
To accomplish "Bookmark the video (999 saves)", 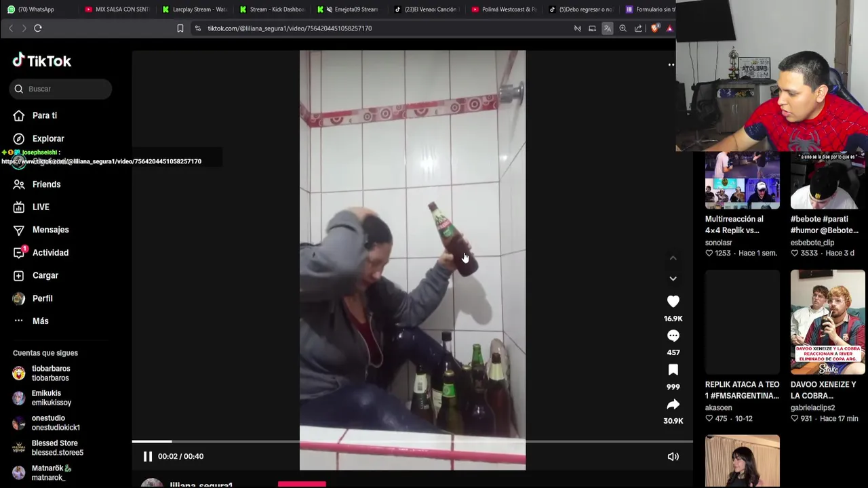I will click(673, 370).
